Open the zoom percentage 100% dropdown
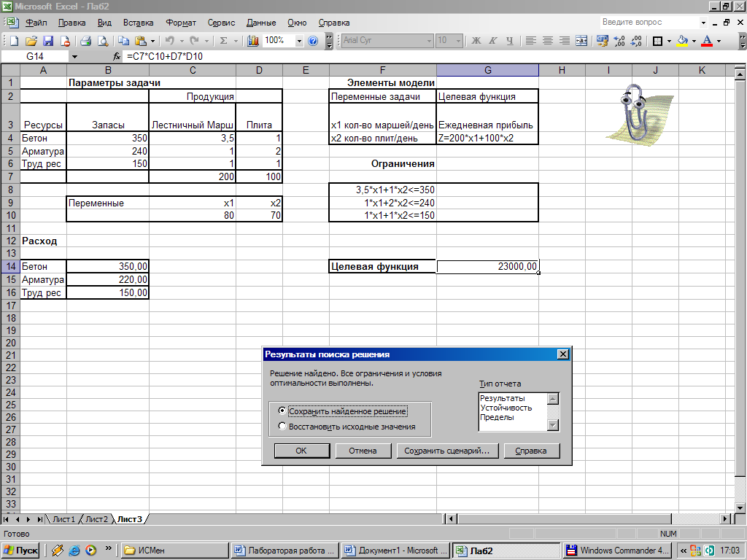The width and height of the screenshot is (747, 560). 299,41
